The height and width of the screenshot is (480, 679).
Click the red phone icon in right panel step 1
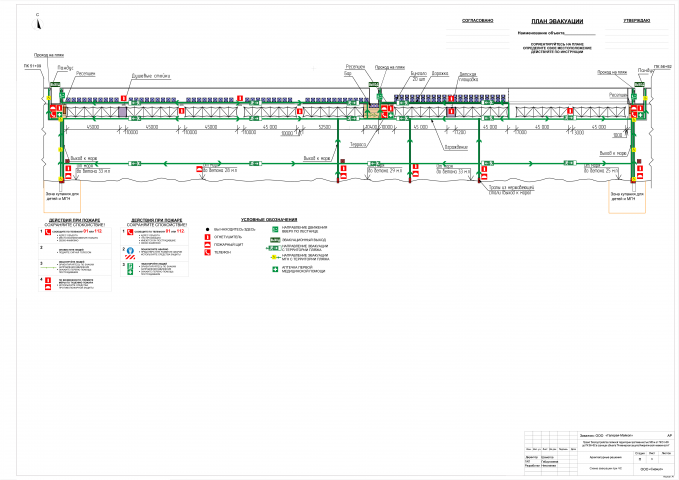129,232
